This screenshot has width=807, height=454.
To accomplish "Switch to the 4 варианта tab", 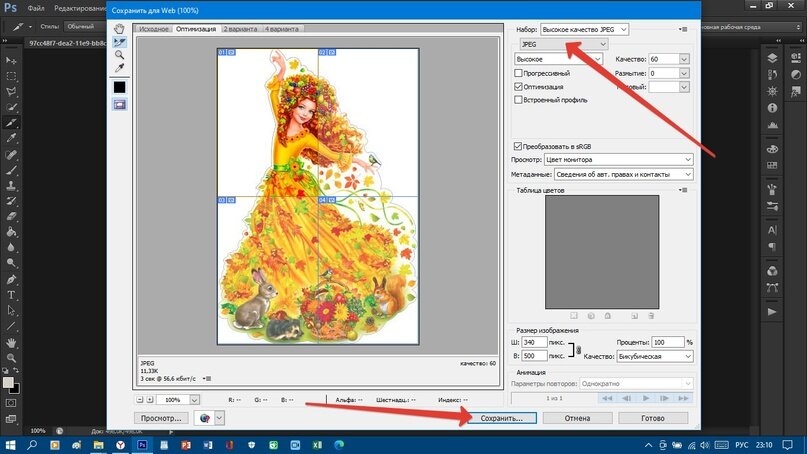I will (x=282, y=29).
